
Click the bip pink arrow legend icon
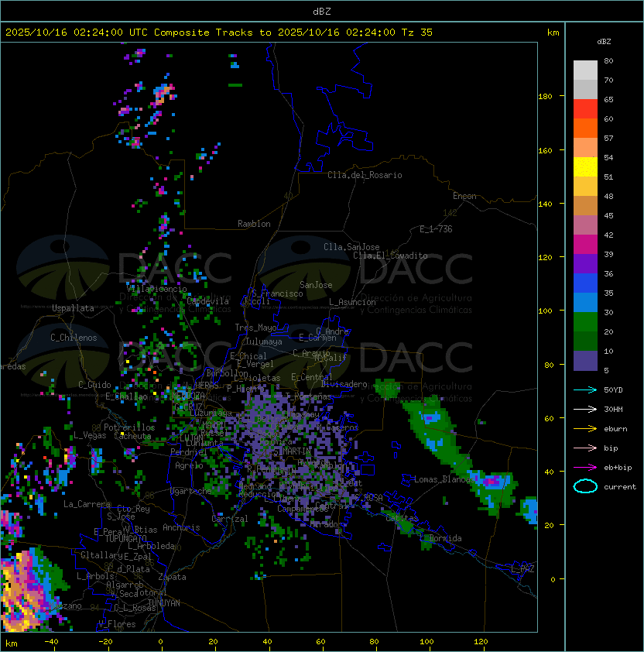[x=585, y=448]
